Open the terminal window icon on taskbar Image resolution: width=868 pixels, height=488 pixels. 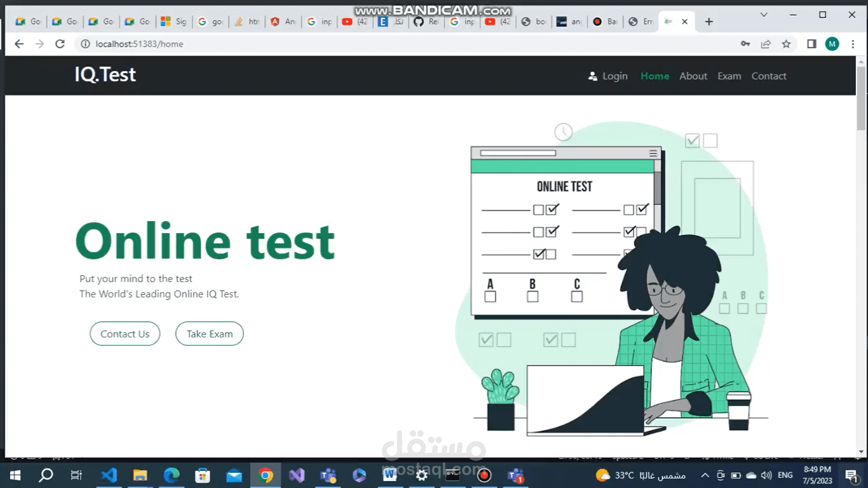(x=452, y=475)
